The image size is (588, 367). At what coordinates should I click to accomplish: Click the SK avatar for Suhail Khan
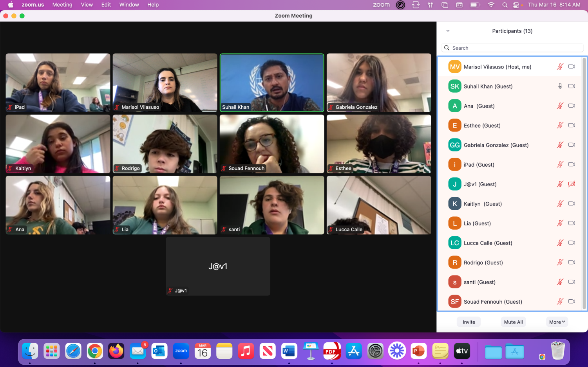[x=455, y=86]
